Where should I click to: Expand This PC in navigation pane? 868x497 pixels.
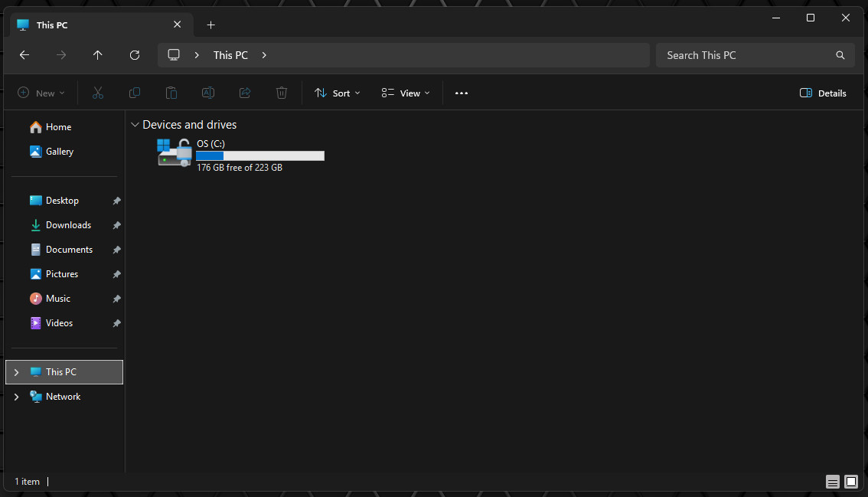17,372
